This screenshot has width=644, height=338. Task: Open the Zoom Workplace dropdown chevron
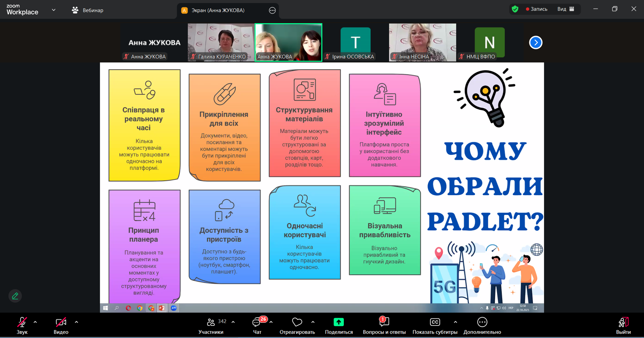pos(53,10)
